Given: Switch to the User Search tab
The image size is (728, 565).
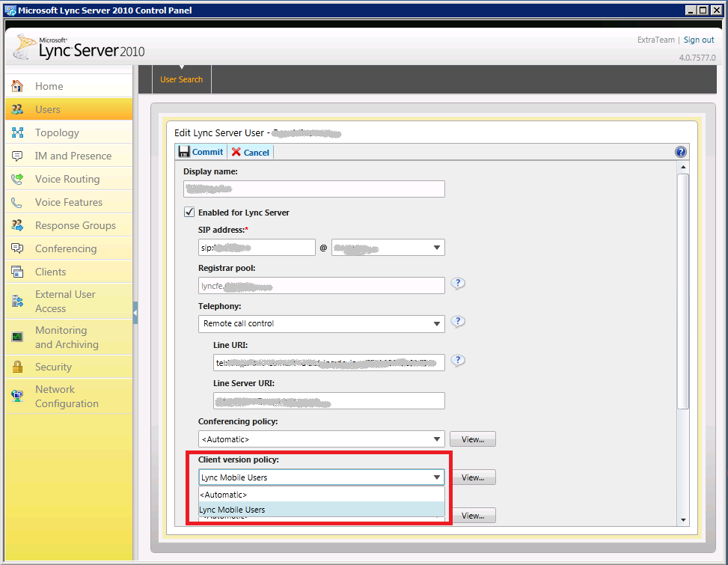Looking at the screenshot, I should 181,79.
